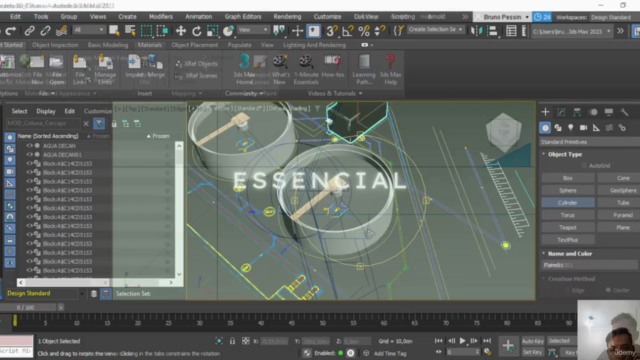Click the ViewCube TOP face

(x=504, y=132)
